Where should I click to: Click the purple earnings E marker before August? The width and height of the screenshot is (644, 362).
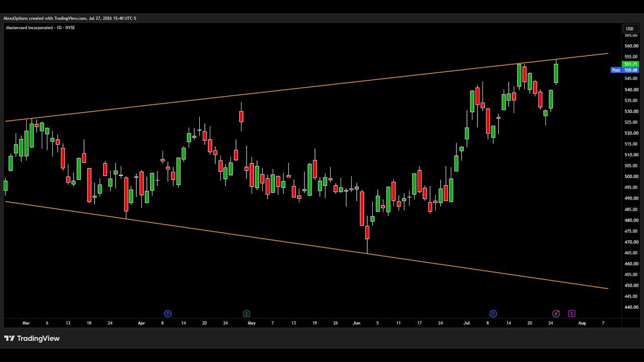click(x=572, y=314)
